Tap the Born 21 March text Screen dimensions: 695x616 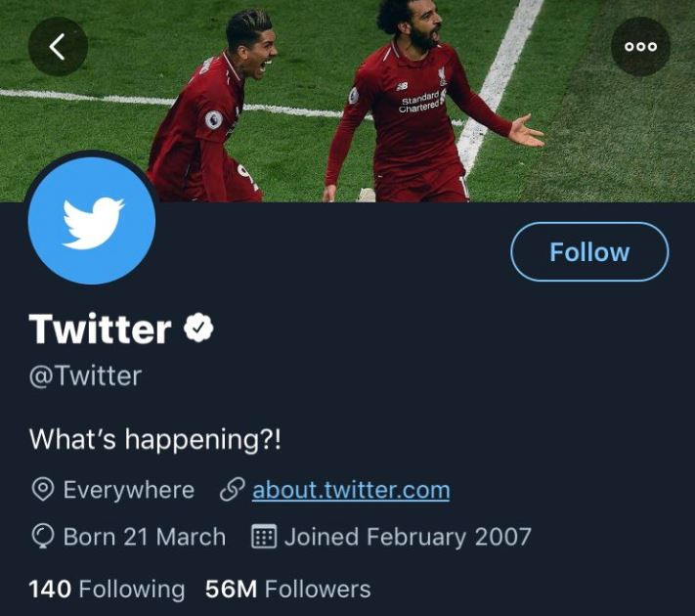(x=145, y=537)
